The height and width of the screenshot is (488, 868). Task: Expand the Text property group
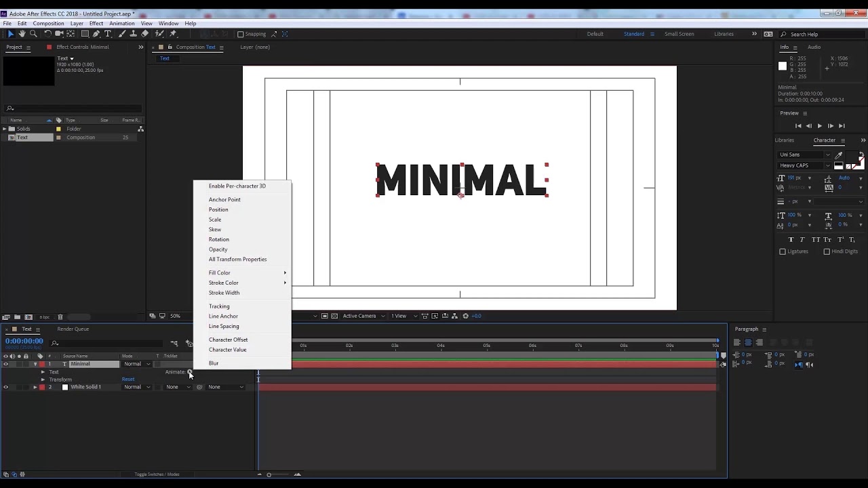(x=43, y=372)
